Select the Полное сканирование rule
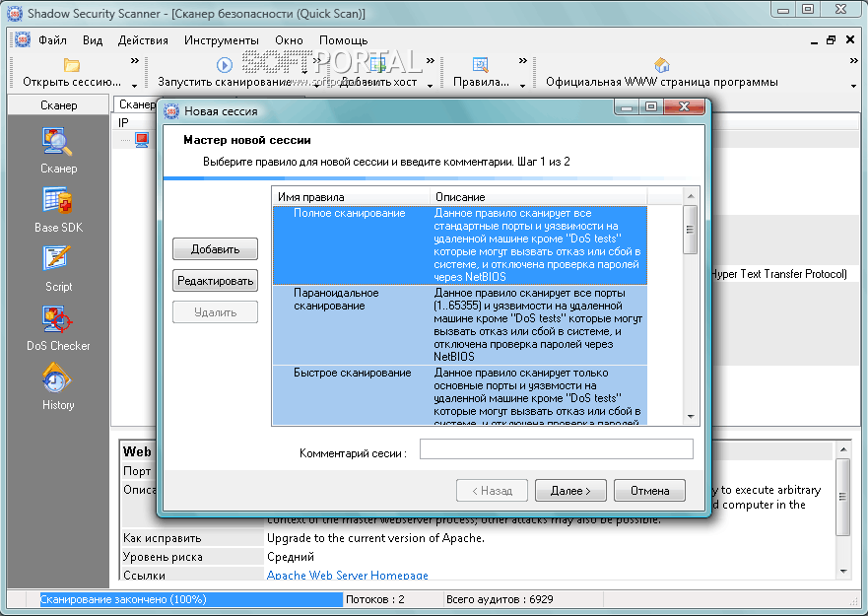Viewport: 868px width, 616px height. tap(459, 244)
